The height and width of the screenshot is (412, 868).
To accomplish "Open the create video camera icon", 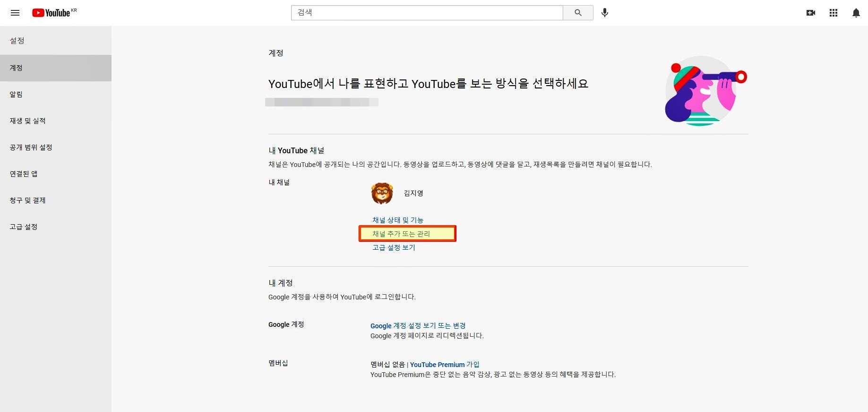I will point(811,13).
